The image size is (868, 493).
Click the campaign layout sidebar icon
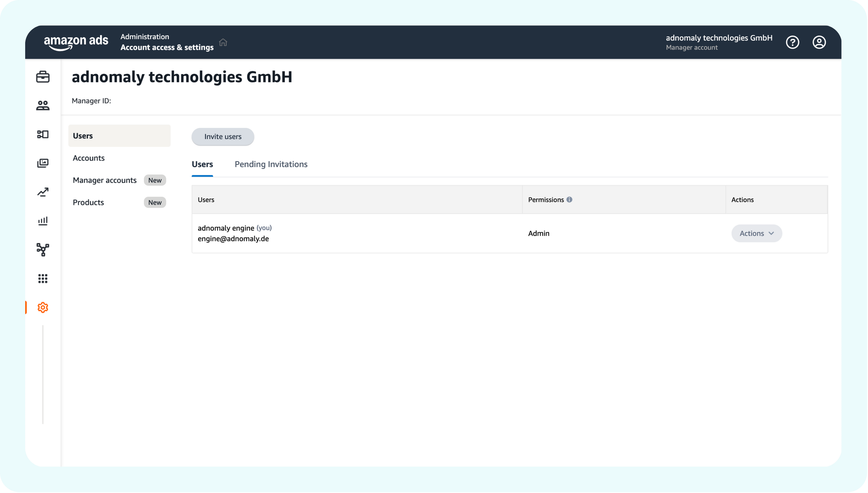pos(43,135)
